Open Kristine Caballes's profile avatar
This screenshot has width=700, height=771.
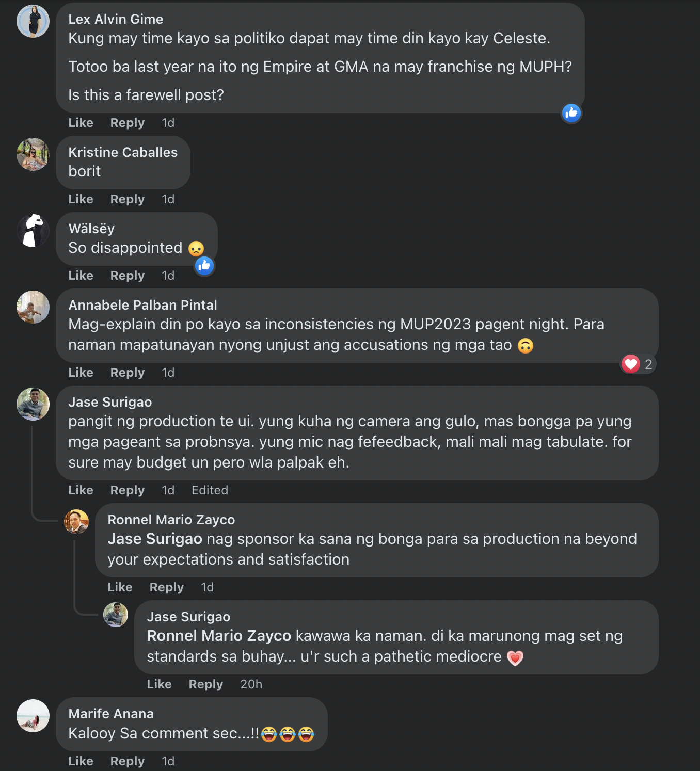(33, 154)
